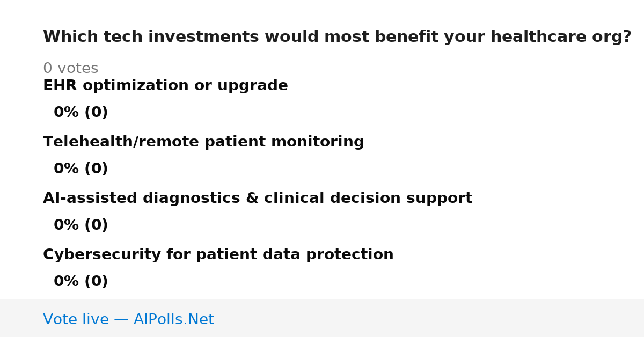This screenshot has height=337, width=644.
Task: Click the green AI diagnostics result bar
Action: coord(43,225)
